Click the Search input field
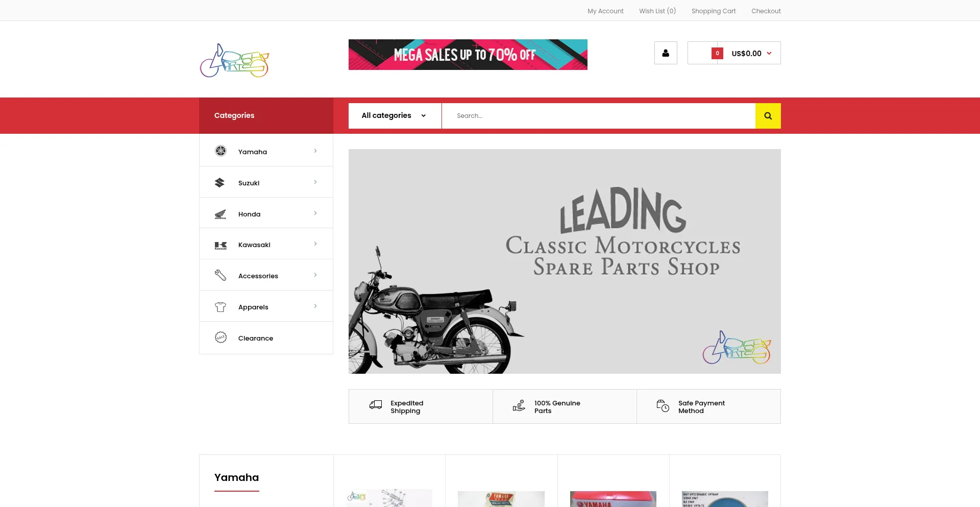Screen dimensions: 980x507 click(x=598, y=116)
